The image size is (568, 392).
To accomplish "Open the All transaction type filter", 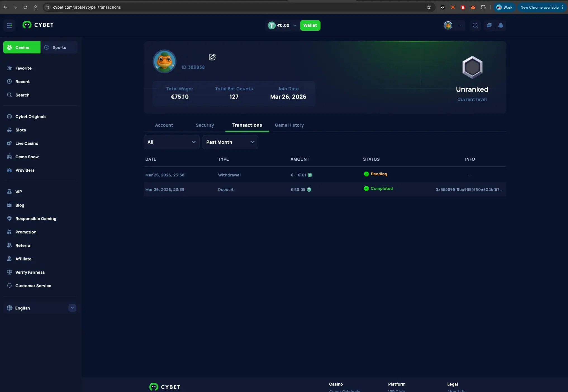I will click(172, 142).
